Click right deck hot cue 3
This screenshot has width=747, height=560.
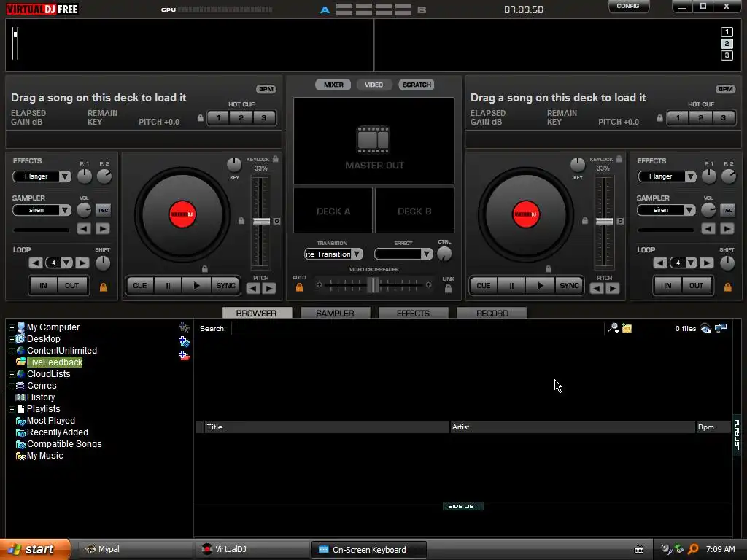click(723, 117)
